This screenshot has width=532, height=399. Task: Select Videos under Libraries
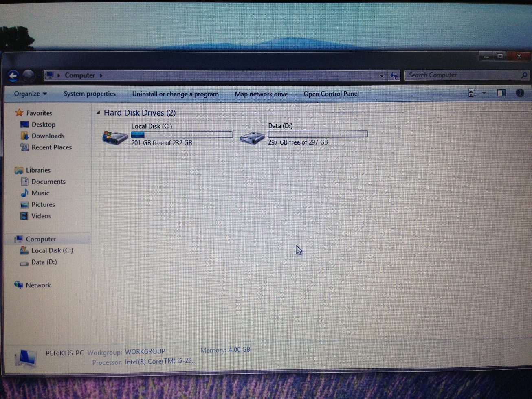[x=41, y=216]
